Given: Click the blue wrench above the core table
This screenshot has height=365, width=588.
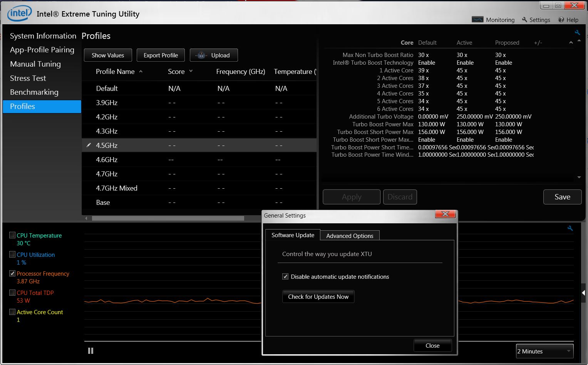Looking at the screenshot, I should (x=577, y=33).
